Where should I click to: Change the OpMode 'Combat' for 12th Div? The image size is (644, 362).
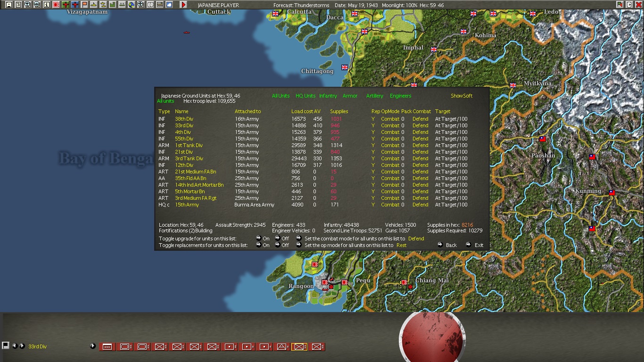pyautogui.click(x=390, y=165)
